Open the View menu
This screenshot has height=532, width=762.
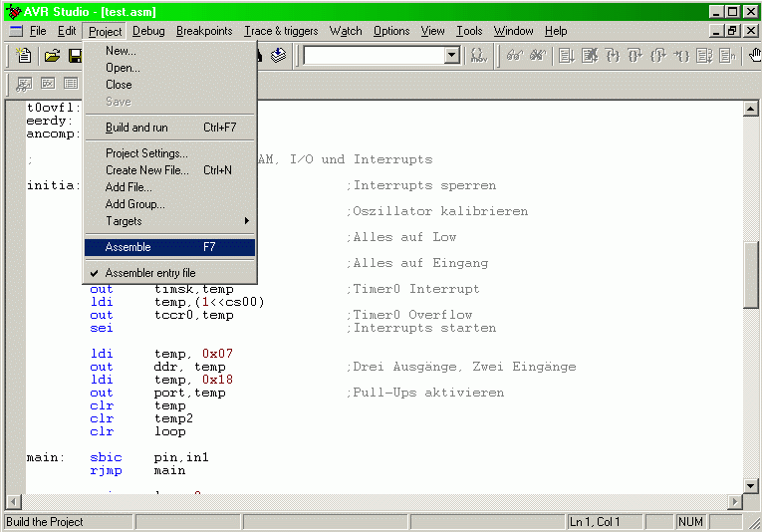[x=432, y=31]
